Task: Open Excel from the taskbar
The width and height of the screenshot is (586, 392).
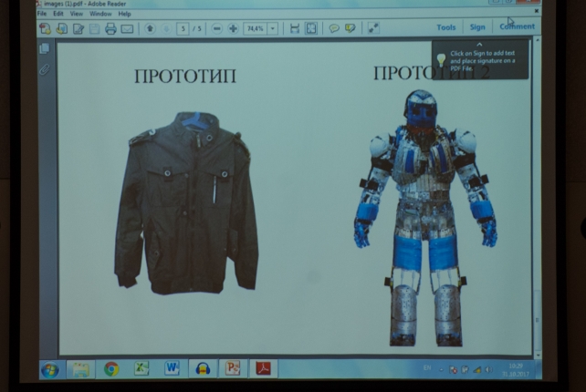Action: tap(141, 369)
